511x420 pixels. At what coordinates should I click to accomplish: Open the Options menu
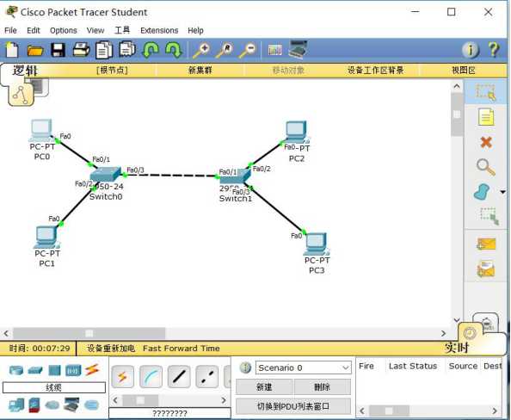point(63,30)
